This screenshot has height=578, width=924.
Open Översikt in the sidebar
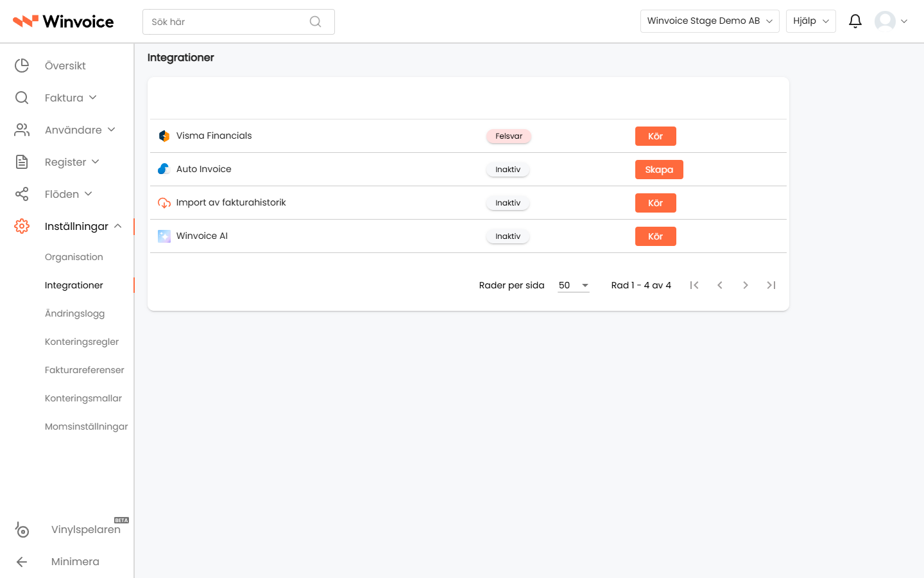tap(65, 66)
